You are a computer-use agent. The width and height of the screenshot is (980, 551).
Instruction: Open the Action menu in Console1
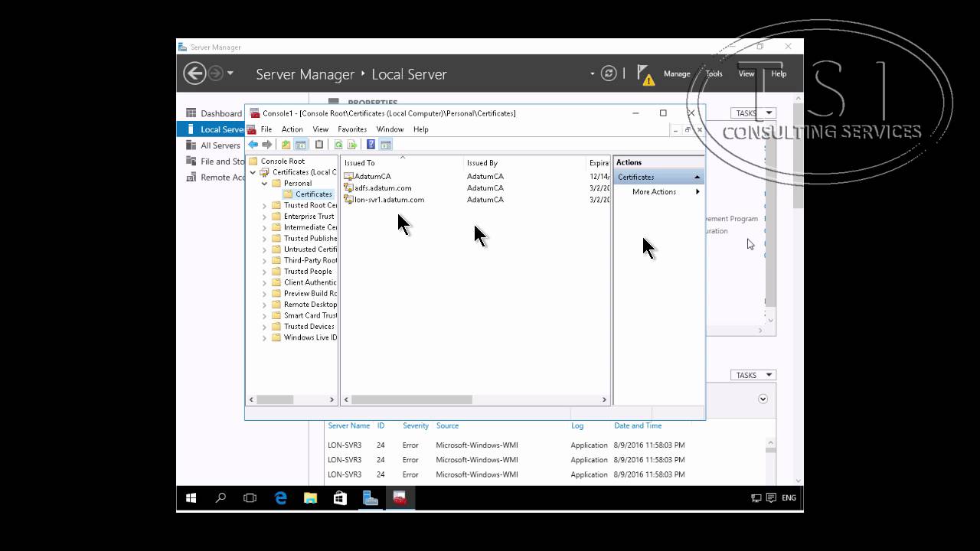click(292, 129)
